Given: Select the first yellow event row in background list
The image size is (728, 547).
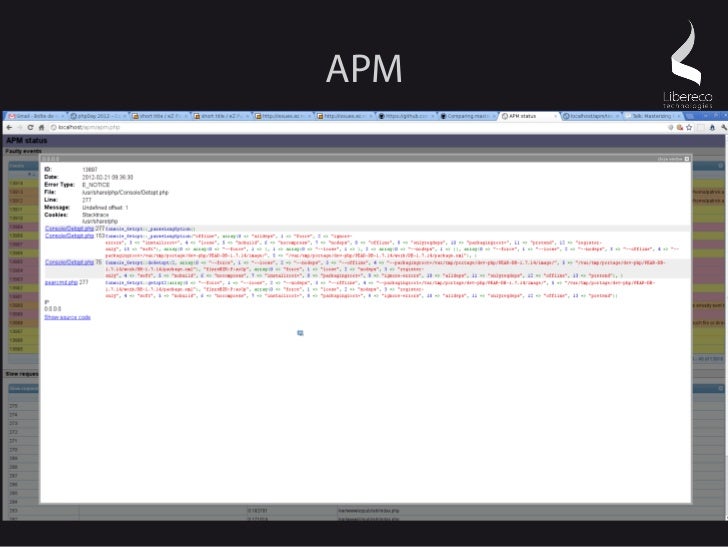Looking at the screenshot, I should pyautogui.click(x=23, y=183).
